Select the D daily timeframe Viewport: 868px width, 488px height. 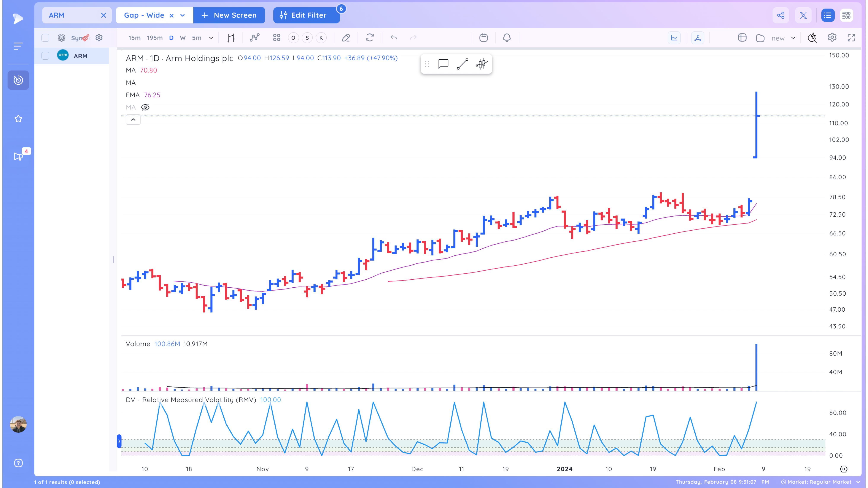click(171, 38)
